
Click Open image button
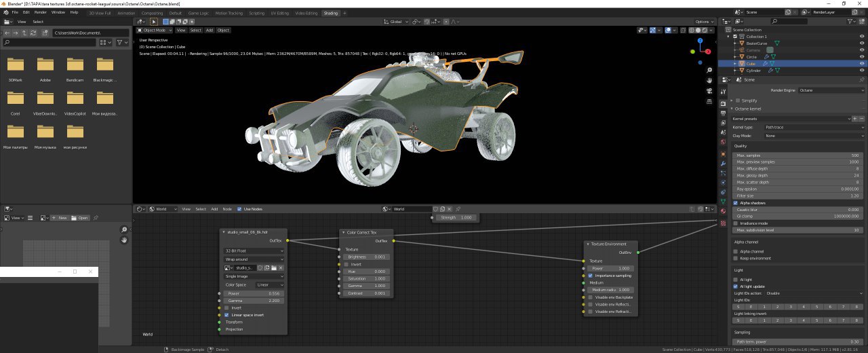coord(80,218)
